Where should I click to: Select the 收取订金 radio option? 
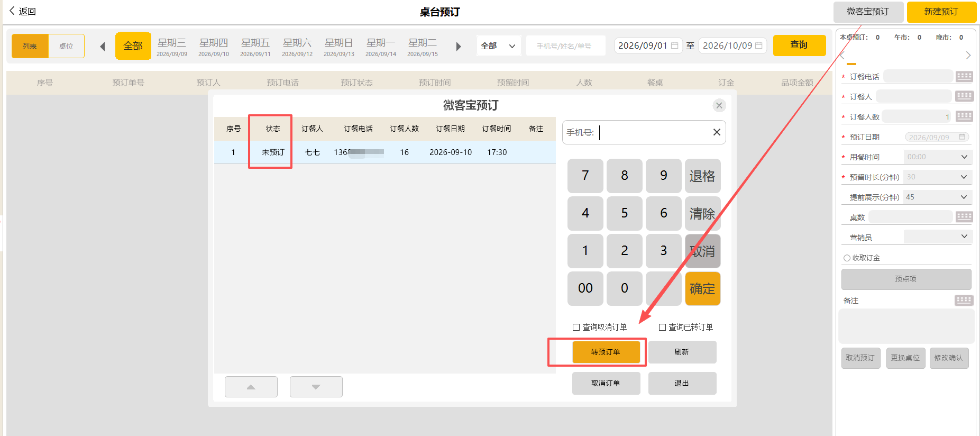847,258
